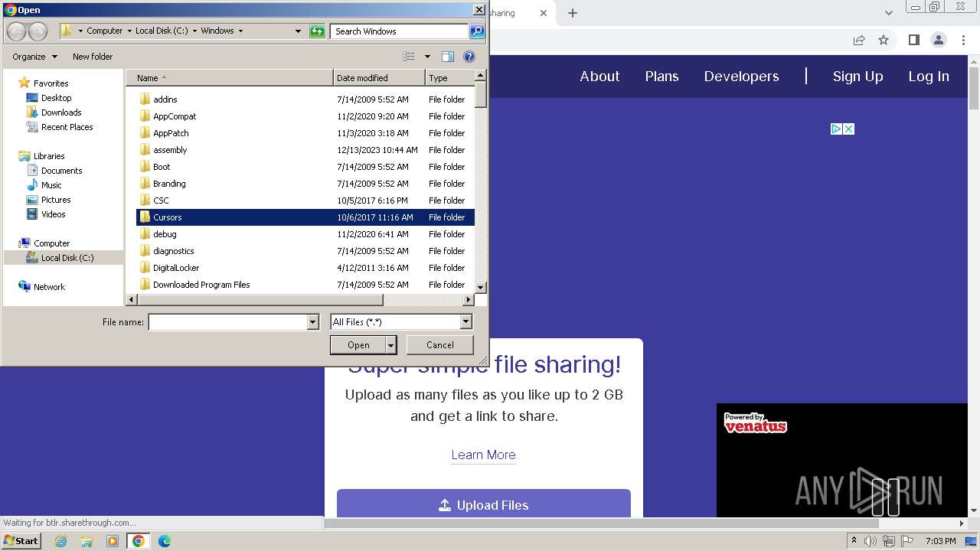Select Network in the navigation pane
Image resolution: width=980 pixels, height=551 pixels.
click(49, 287)
